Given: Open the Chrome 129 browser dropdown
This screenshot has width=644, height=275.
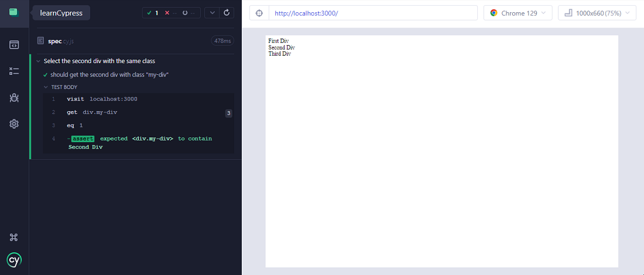Looking at the screenshot, I should tap(518, 13).
